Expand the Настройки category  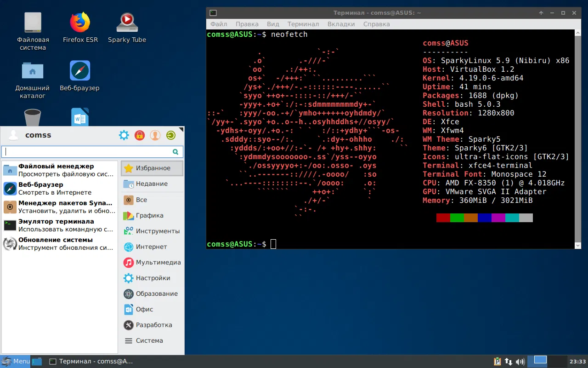click(x=152, y=278)
